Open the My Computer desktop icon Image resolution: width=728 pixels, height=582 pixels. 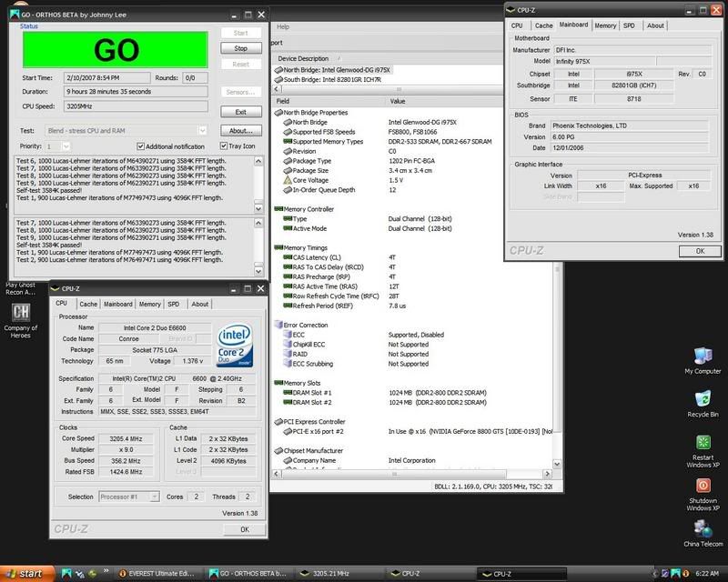702,354
